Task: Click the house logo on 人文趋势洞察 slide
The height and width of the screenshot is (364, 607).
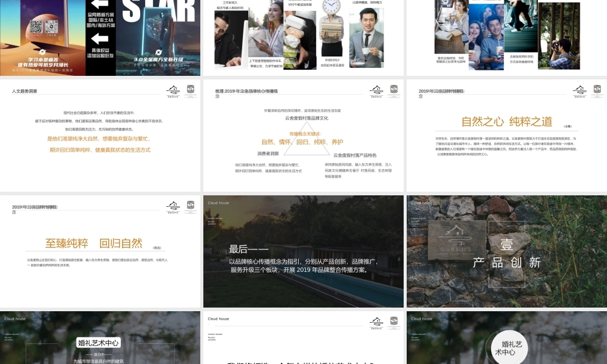Action: click(x=173, y=90)
